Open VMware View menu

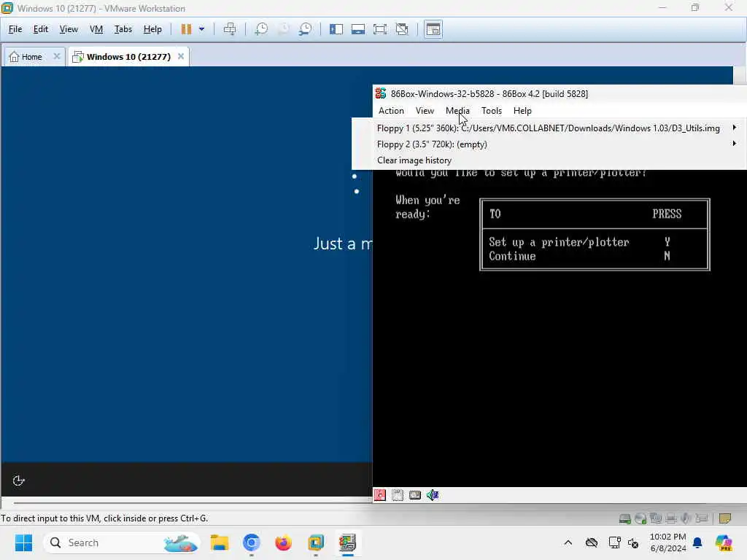pyautogui.click(x=69, y=29)
